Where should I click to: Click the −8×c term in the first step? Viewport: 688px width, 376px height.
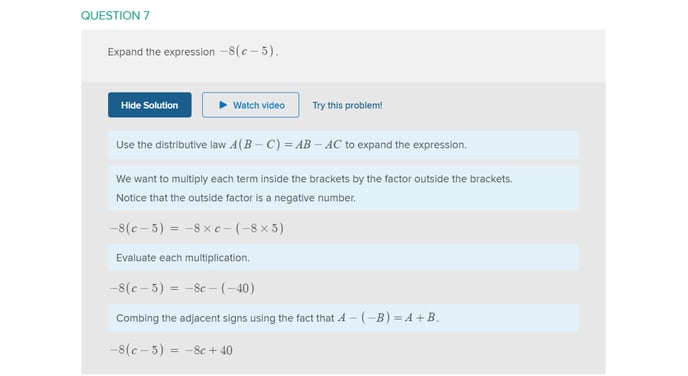pos(203,228)
